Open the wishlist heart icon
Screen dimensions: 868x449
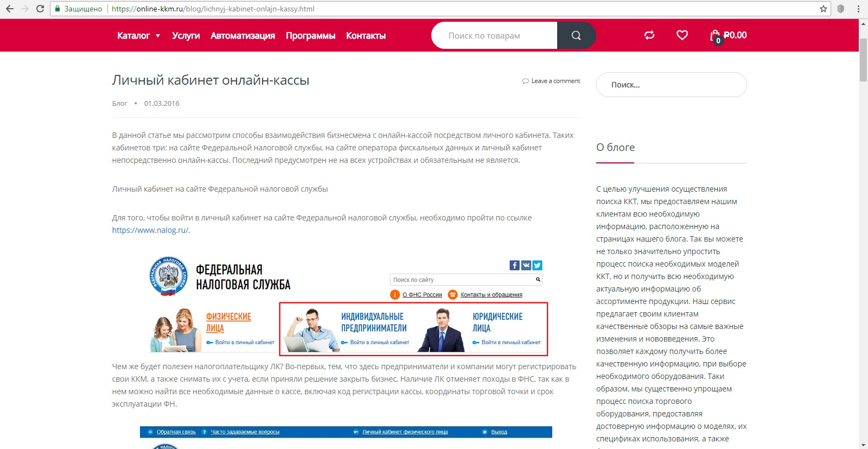(x=682, y=35)
